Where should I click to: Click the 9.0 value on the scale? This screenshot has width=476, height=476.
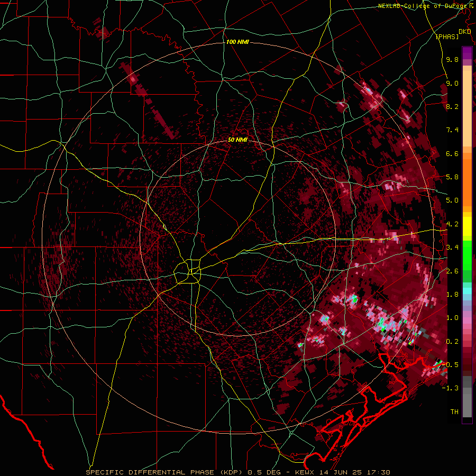coord(452,83)
